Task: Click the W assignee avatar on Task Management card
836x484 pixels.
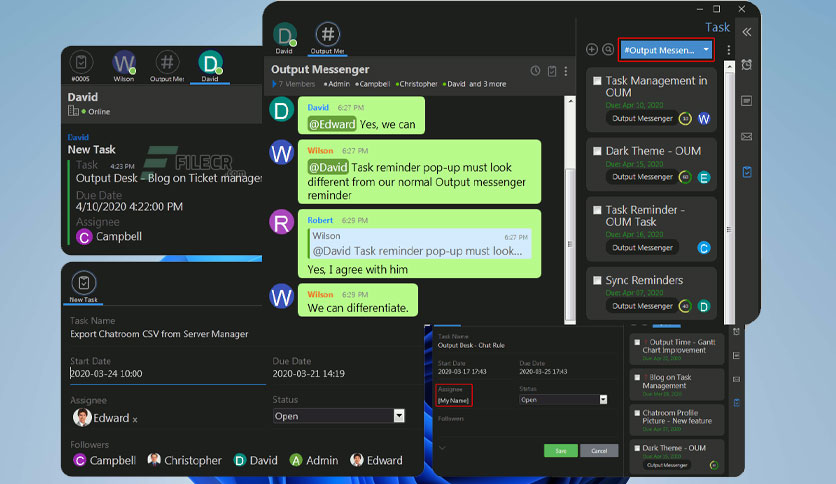Action: 704,118
